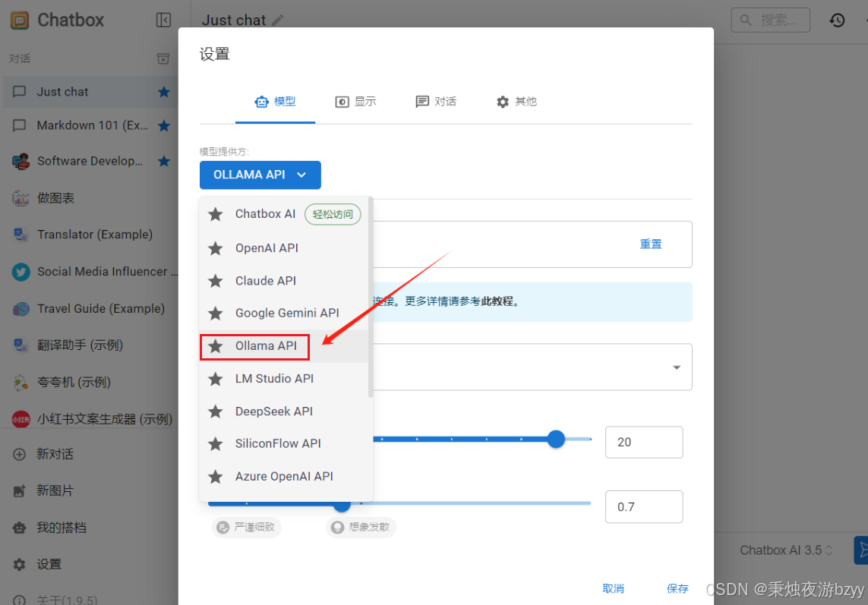Toggle star on Software Develop... conversation
This screenshot has height=605, width=868.
[x=164, y=161]
